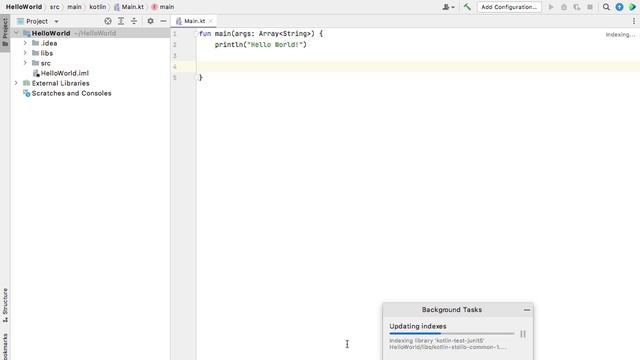Screen dimensions: 640x360
Task: Place cursor on editor line 4
Action: [418, 67]
